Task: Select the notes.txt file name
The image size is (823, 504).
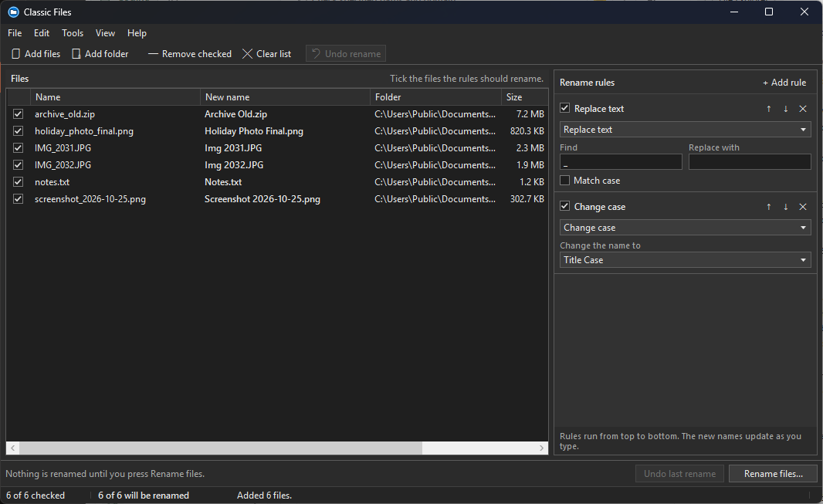Action: click(52, 182)
